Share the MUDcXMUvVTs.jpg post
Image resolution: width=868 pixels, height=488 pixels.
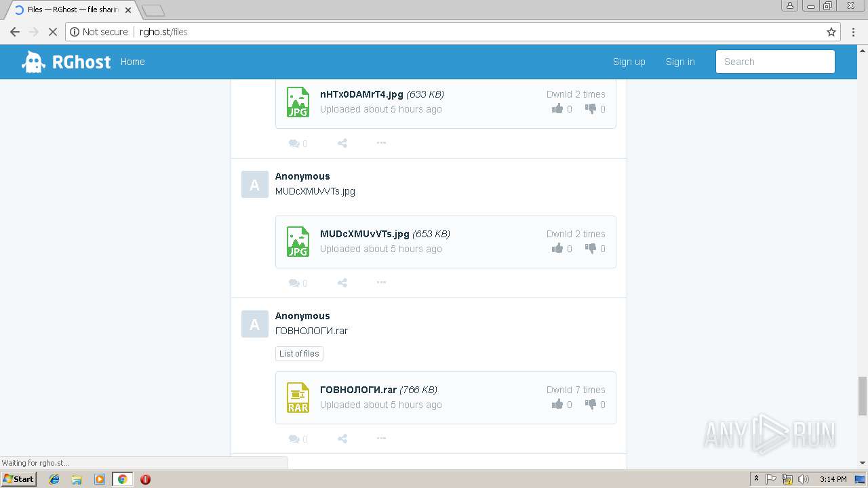click(342, 283)
